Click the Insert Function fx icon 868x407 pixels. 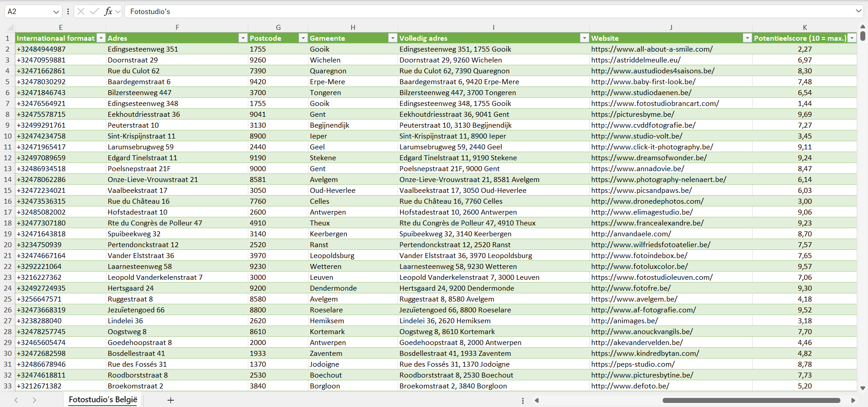[x=108, y=11]
